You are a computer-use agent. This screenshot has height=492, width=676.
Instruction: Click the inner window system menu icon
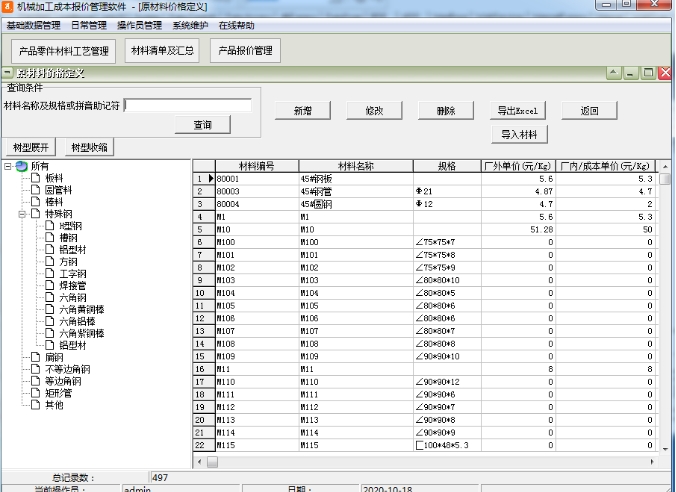click(7, 73)
